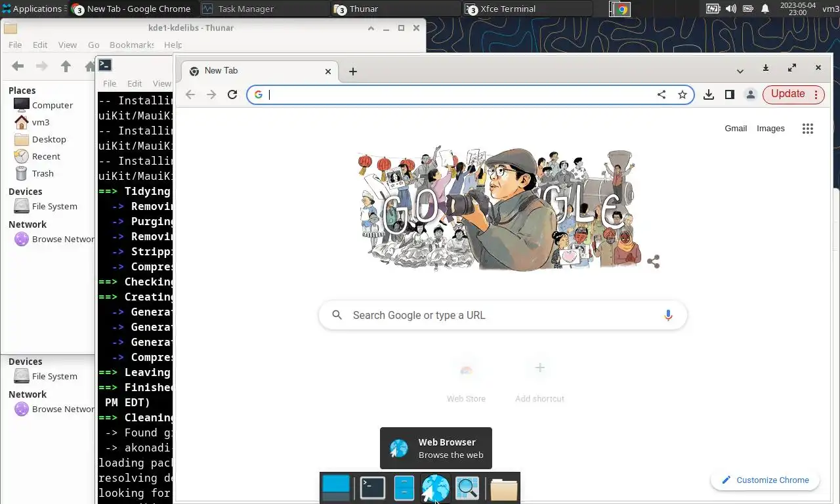840x504 pixels.
Task: Open Google apps grid
Action: click(x=808, y=129)
